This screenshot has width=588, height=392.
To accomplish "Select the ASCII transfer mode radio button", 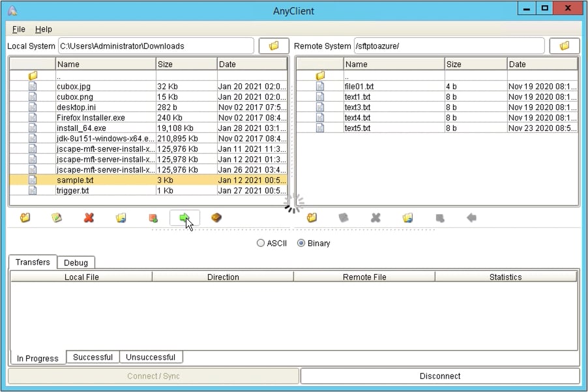I will [x=261, y=243].
